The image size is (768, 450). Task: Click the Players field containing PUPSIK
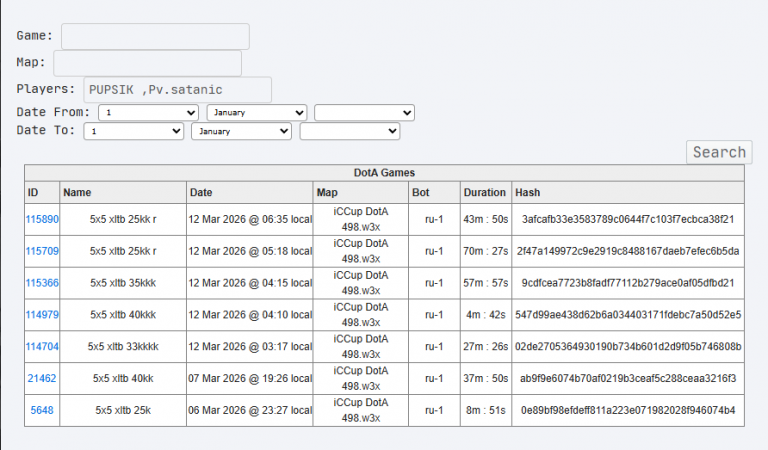177,90
